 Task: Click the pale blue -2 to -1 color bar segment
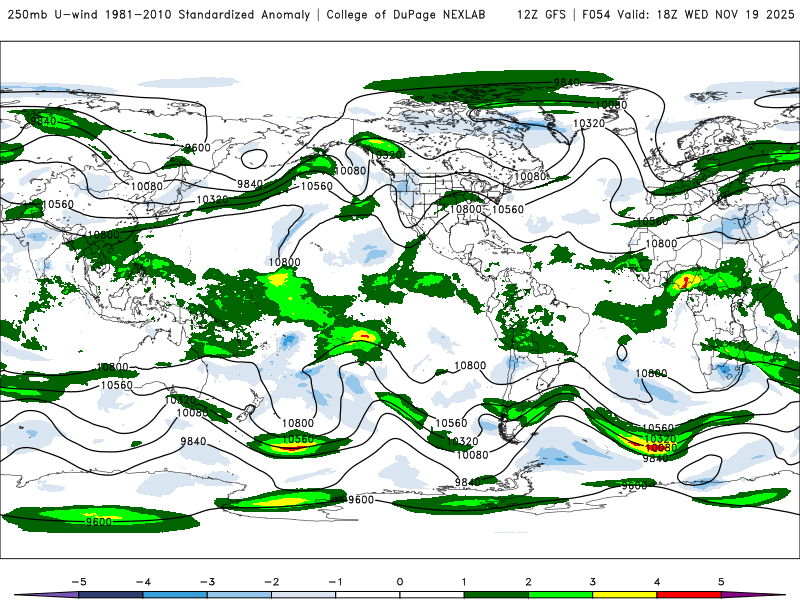point(304,595)
